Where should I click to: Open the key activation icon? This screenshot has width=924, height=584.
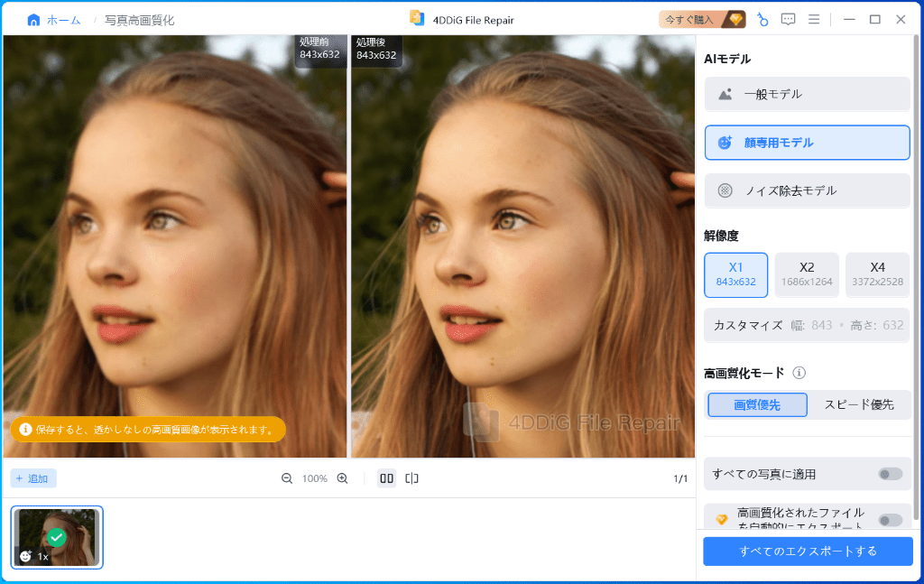pyautogui.click(x=762, y=20)
